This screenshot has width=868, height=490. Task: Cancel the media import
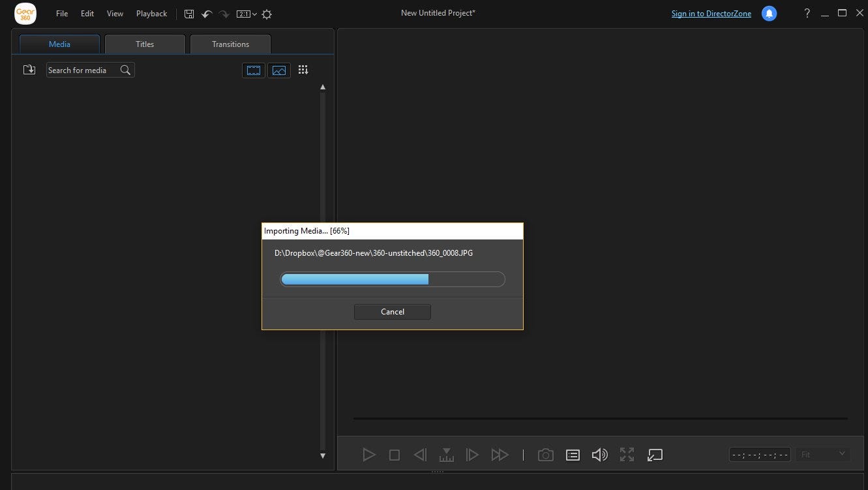tap(393, 312)
